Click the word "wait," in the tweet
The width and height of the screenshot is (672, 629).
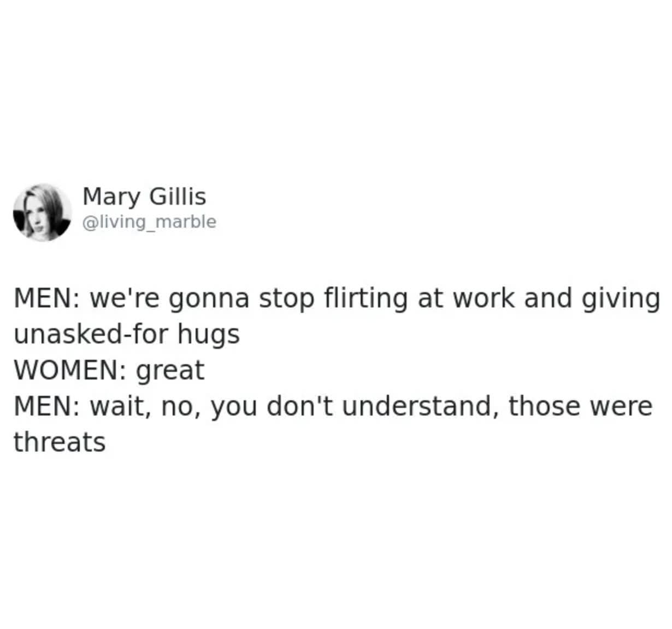tap(120, 406)
